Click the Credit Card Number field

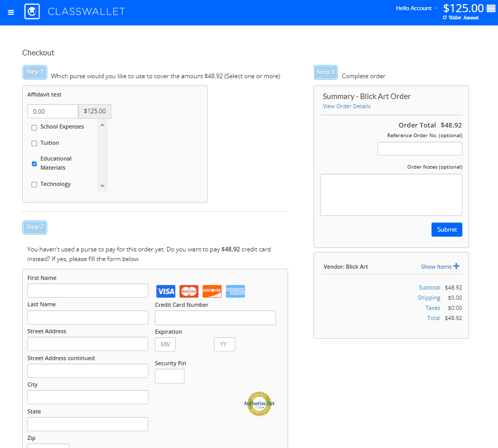pyautogui.click(x=215, y=318)
